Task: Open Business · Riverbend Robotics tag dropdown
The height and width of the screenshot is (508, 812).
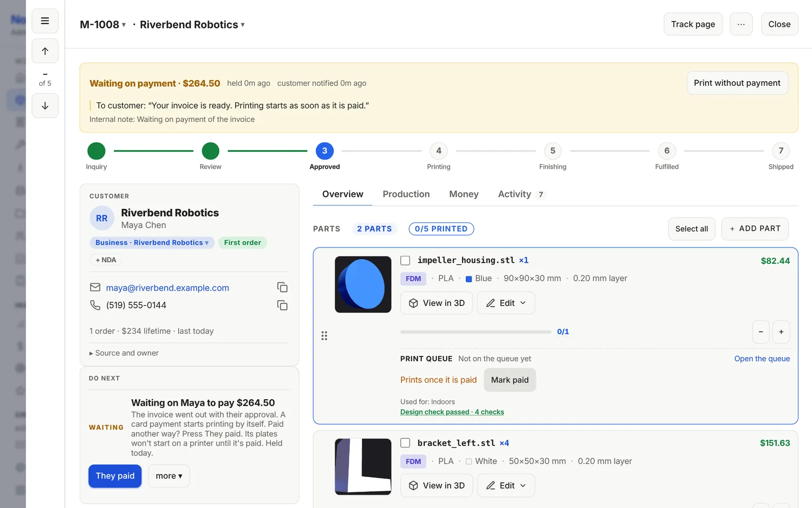Action: pyautogui.click(x=152, y=243)
